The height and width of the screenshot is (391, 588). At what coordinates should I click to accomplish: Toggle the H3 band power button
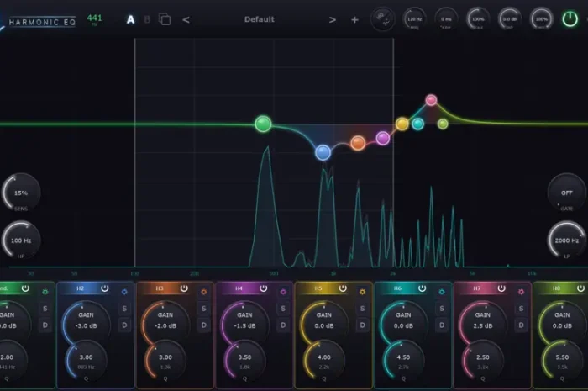184,288
